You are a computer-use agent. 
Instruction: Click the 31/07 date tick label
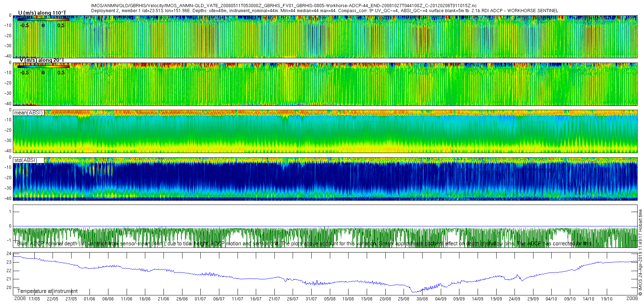311,299
